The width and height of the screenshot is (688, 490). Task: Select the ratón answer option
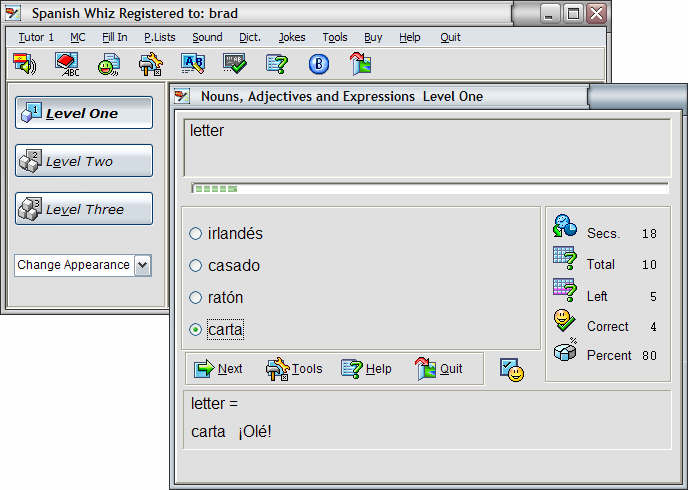click(x=216, y=297)
